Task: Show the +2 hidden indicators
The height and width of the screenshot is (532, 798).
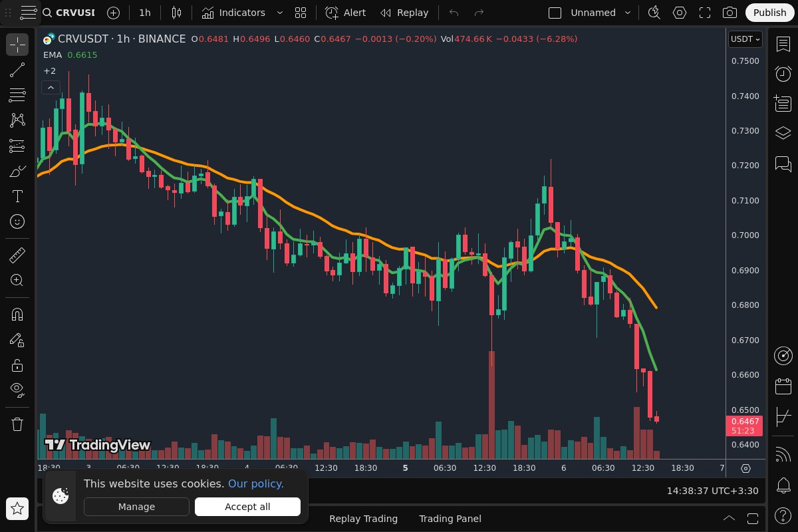Action: [50, 70]
